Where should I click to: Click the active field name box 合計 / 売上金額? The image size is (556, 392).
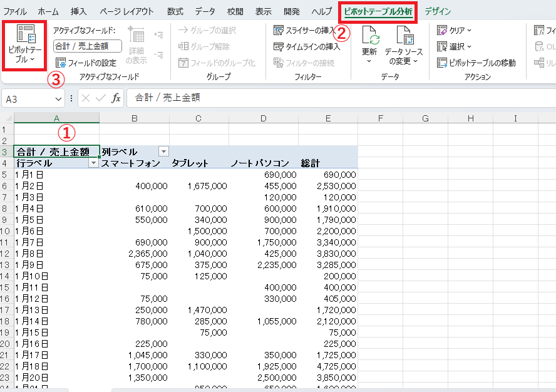[88, 46]
